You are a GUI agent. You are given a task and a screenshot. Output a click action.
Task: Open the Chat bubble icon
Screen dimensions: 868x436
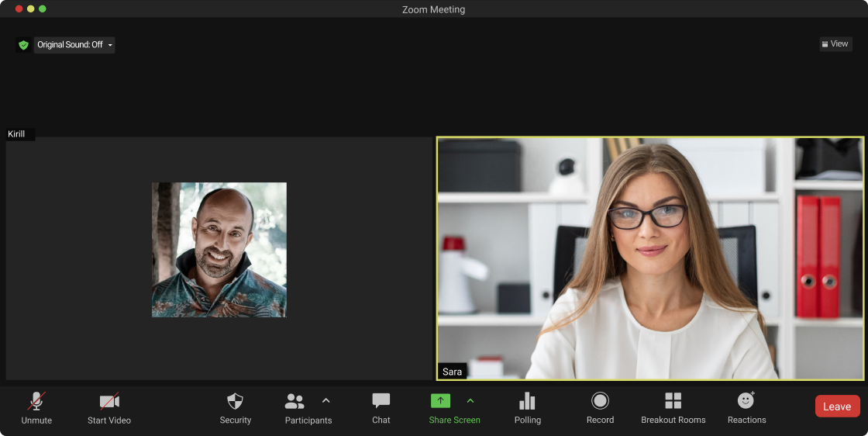click(x=381, y=402)
